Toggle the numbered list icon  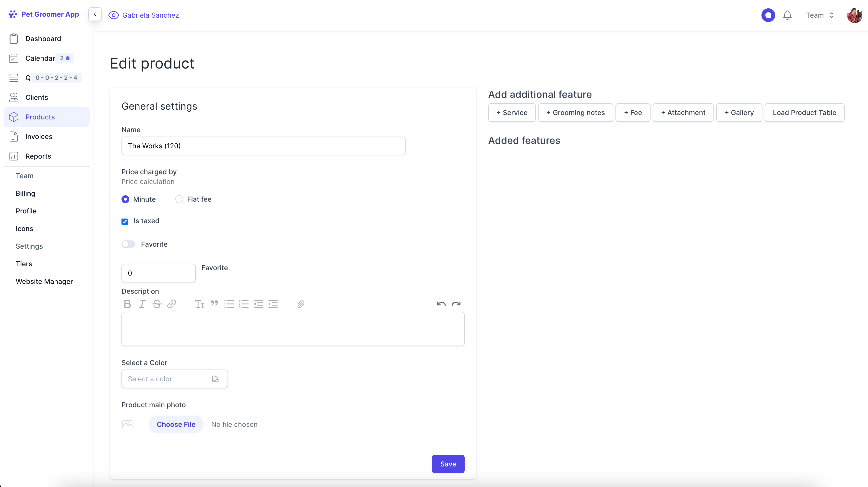pos(244,304)
